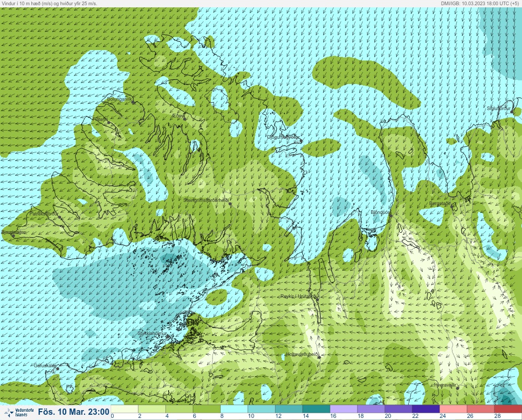Click the Hveravellir place label
Screen dimensions: 522x420
tap(445, 385)
